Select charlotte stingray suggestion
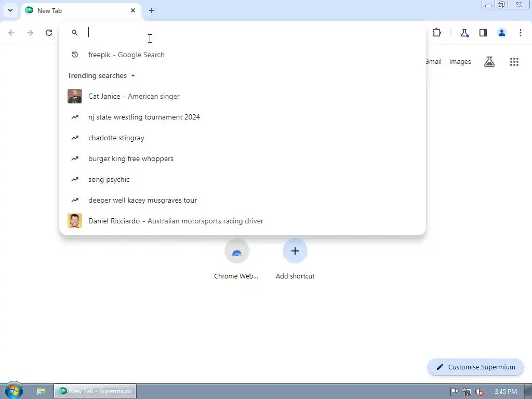This screenshot has height=399, width=532. click(x=243, y=138)
